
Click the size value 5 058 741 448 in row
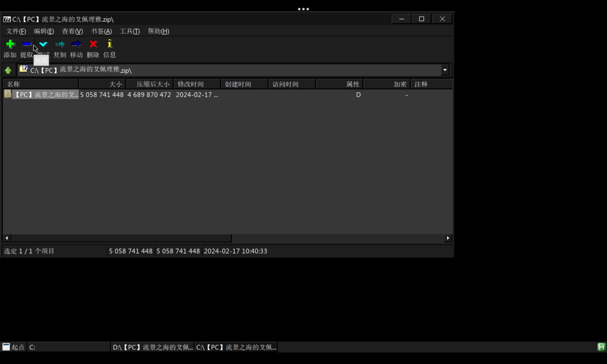tap(102, 95)
